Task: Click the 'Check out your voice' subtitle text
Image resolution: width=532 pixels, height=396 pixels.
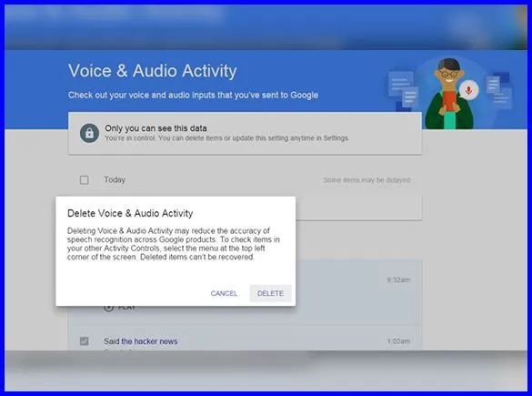Action: (193, 95)
